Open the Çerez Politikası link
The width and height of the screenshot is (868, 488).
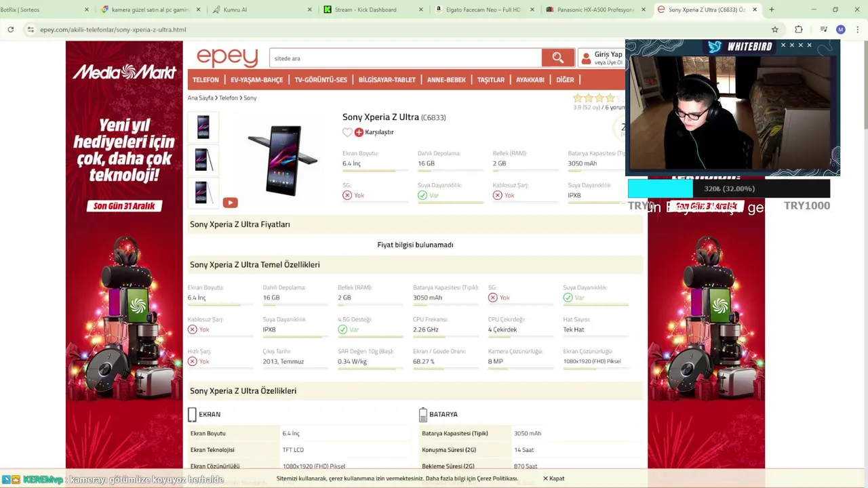(x=497, y=479)
